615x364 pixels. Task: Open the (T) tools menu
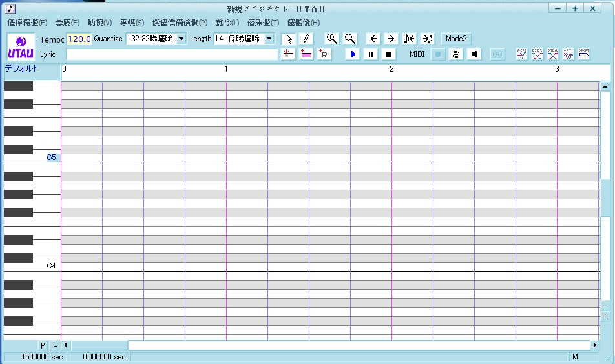pyautogui.click(x=263, y=23)
